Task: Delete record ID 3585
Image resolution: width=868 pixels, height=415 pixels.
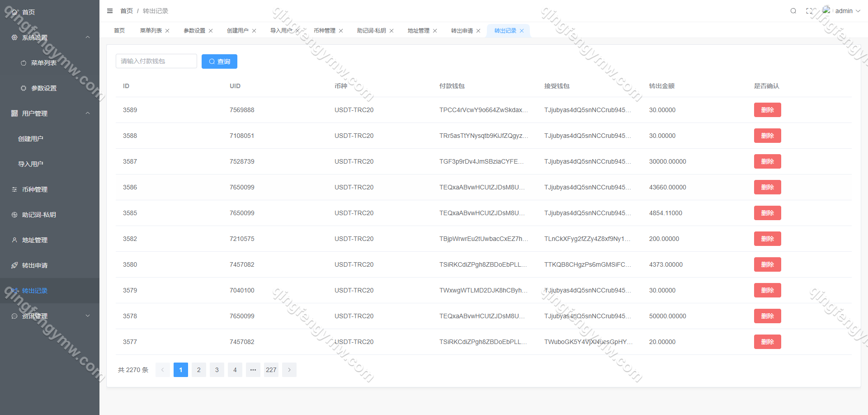Action: (x=767, y=213)
